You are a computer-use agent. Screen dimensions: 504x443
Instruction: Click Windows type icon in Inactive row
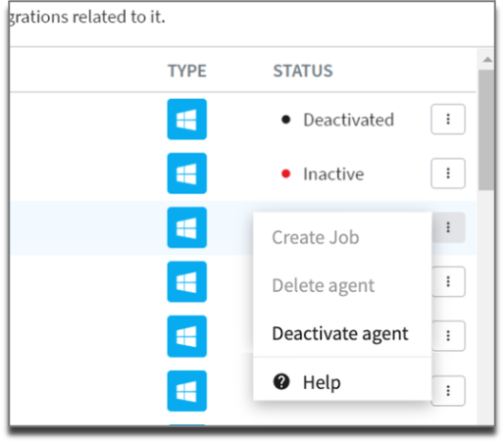[187, 173]
